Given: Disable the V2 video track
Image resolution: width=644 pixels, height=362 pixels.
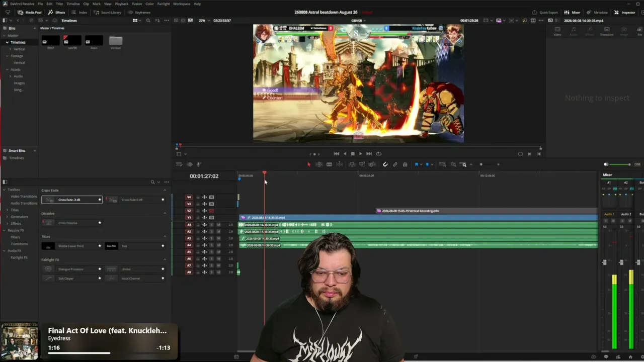Looking at the screenshot, I should coord(211,211).
